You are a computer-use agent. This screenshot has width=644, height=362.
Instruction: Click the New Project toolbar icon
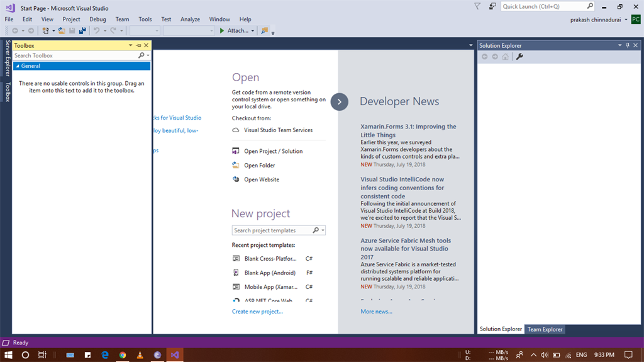tap(45, 30)
